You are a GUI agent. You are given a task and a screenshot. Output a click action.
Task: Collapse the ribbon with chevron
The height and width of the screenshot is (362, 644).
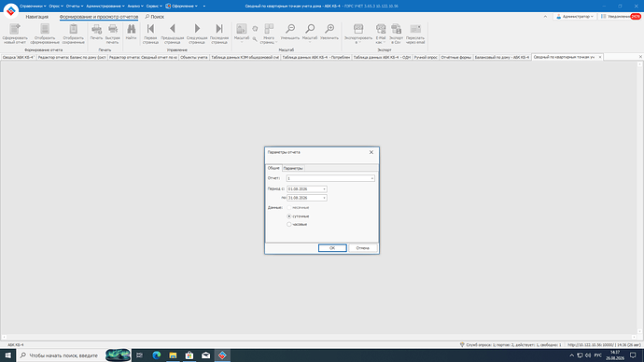click(545, 17)
